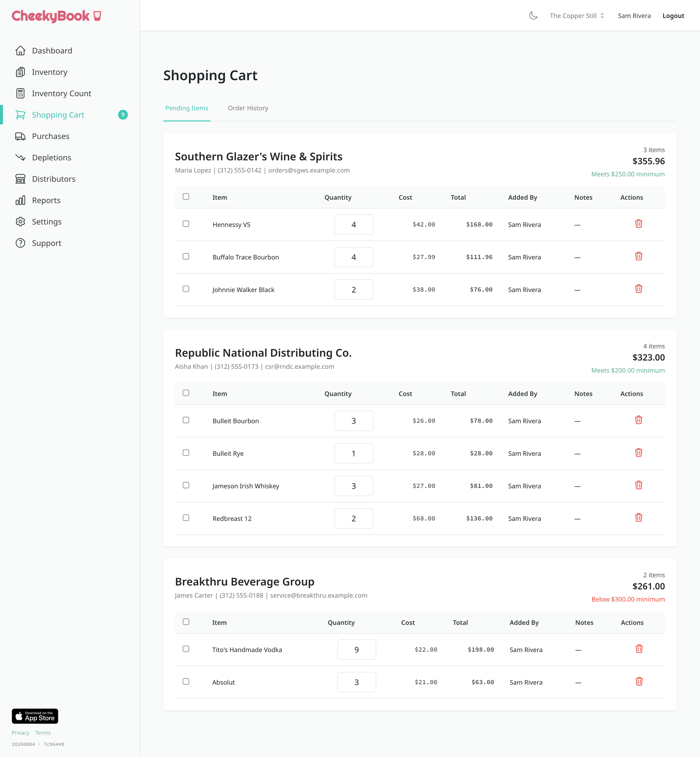Open The Copper Still venue switcher
This screenshot has width=700, height=757.
coord(577,15)
